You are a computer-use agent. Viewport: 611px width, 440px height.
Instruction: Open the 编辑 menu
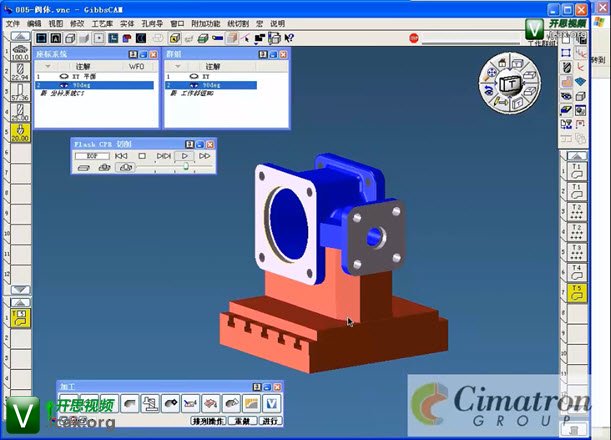coord(34,24)
